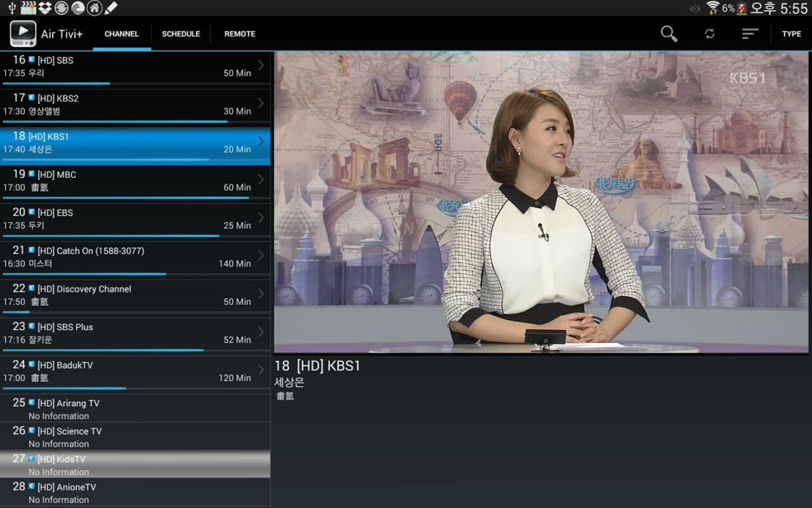Expand chevron for BadukTV row

tap(261, 370)
